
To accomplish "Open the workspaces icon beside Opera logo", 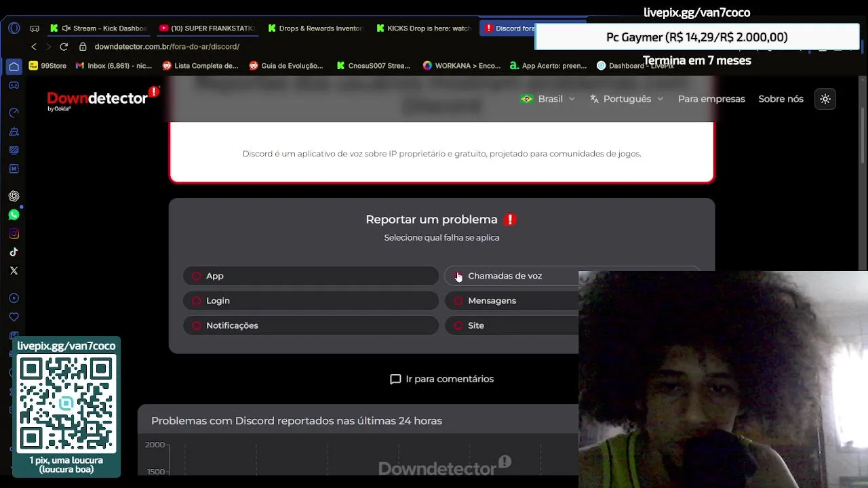I will [35, 28].
